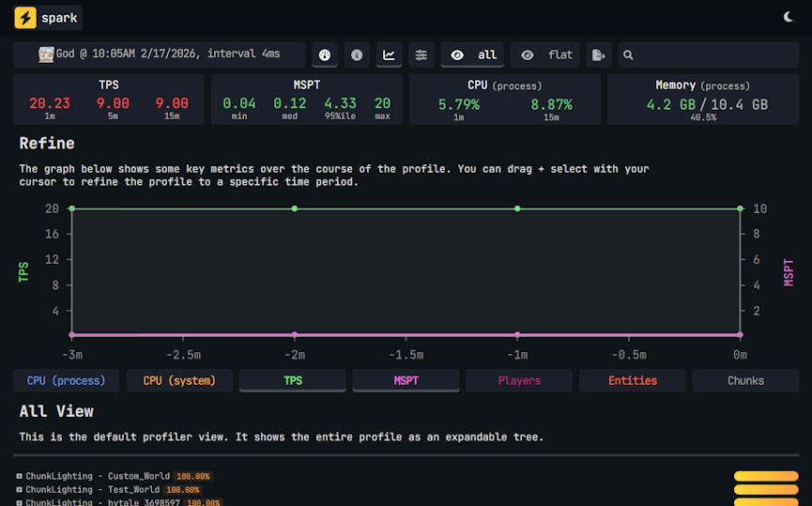The image size is (812, 506).
Task: Click the '9.00' TPS 5m value
Action: [x=113, y=103]
